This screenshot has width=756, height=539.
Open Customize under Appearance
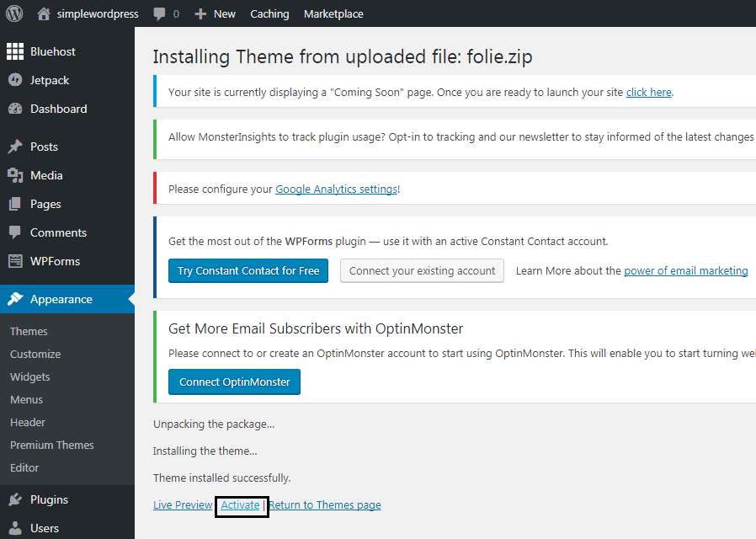pyautogui.click(x=35, y=354)
